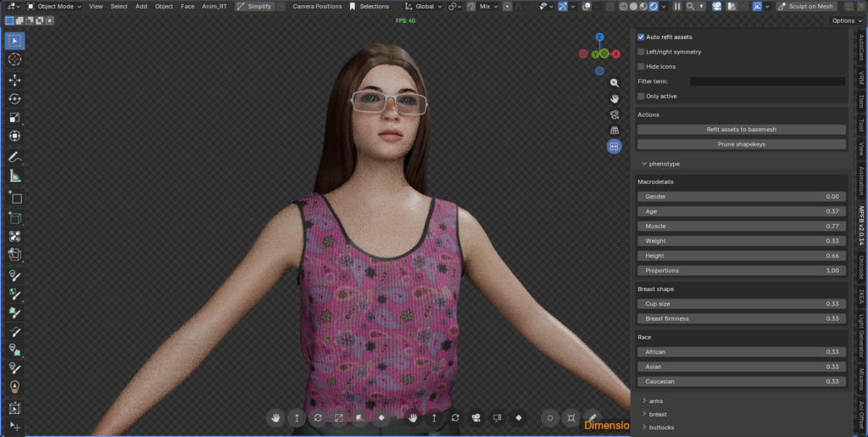
Task: Toggle the camera view icon
Action: coord(615,115)
